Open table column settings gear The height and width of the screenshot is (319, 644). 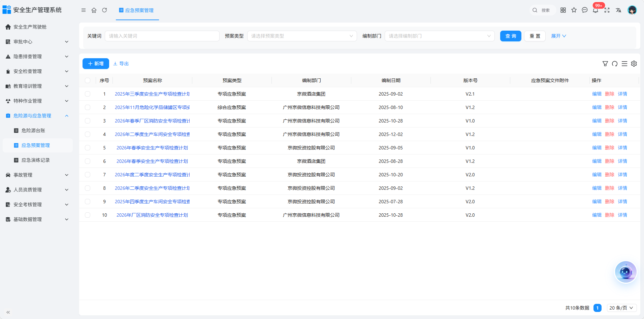pos(634,64)
